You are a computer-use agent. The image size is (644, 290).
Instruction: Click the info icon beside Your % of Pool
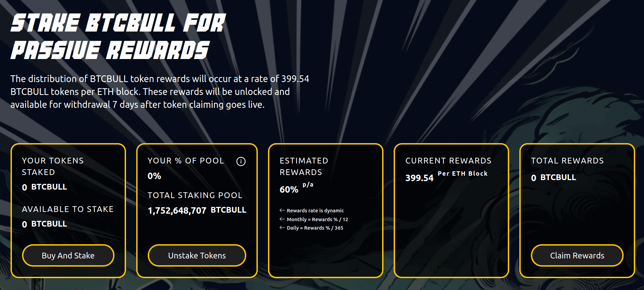pyautogui.click(x=241, y=161)
